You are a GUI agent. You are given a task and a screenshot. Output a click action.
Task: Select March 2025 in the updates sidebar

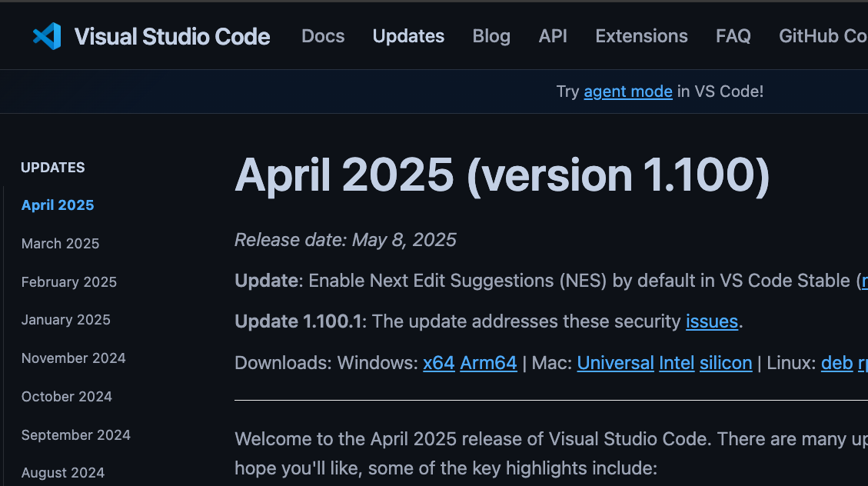pos(60,244)
